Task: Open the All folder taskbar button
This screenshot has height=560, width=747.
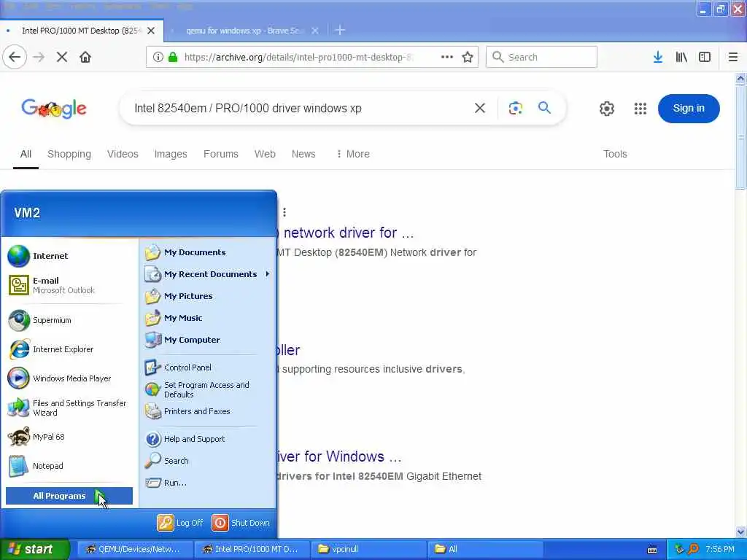Action: coord(485,549)
